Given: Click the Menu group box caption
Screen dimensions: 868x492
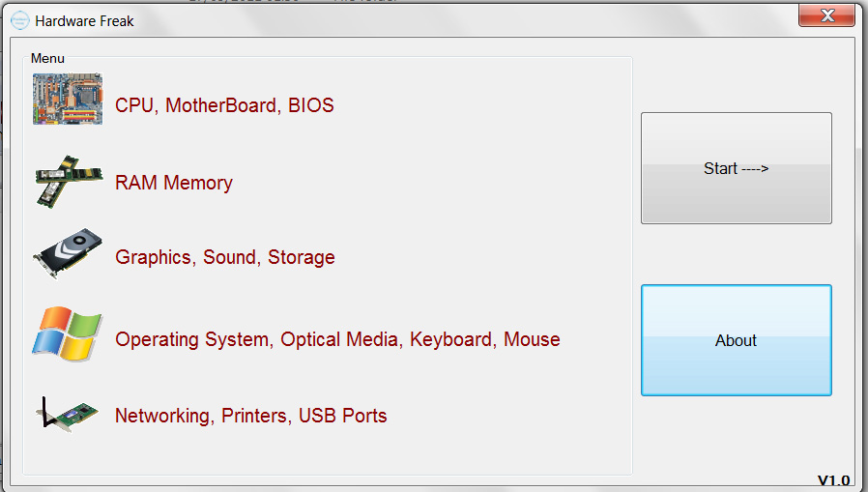Looking at the screenshot, I should (x=47, y=58).
